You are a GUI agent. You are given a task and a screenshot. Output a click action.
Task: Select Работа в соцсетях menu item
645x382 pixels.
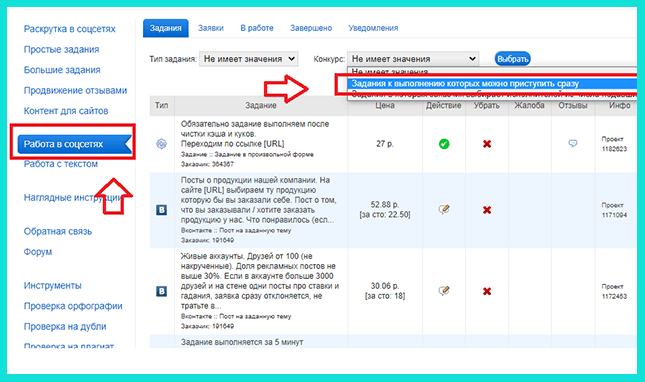(x=74, y=144)
